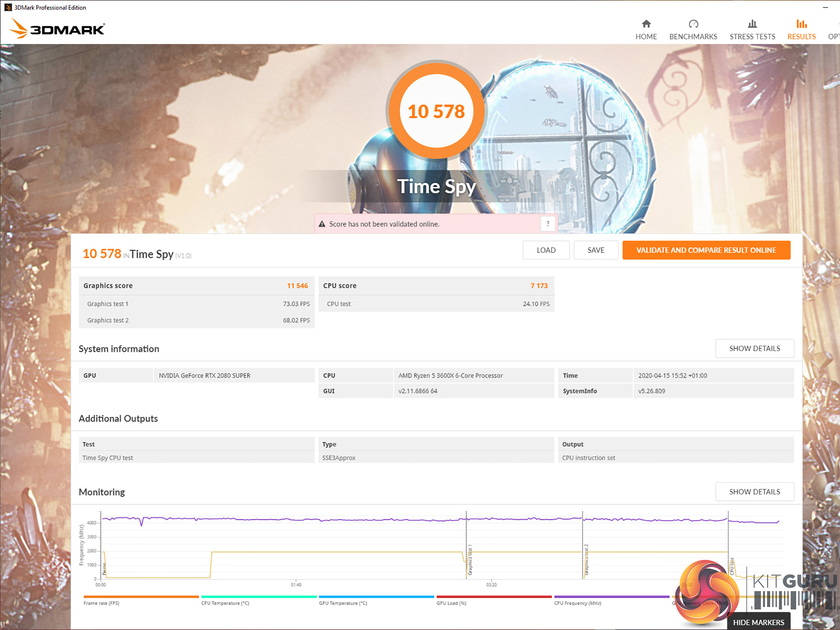Click the validation help question mark
The height and width of the screenshot is (630, 840).
point(548,224)
